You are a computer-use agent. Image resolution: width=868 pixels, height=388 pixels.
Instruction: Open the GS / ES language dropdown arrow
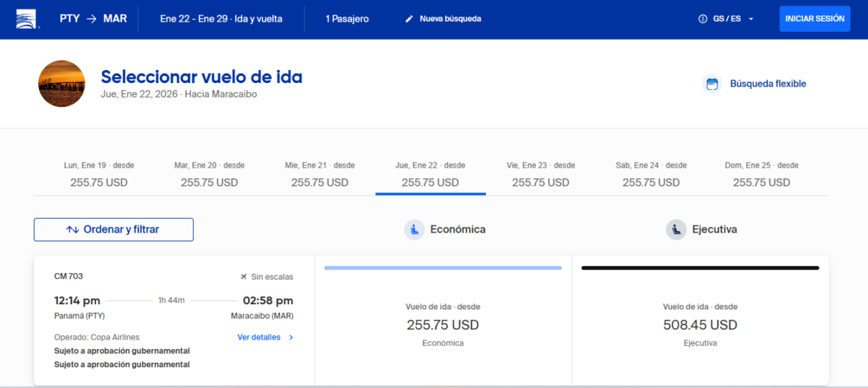pyautogui.click(x=751, y=20)
